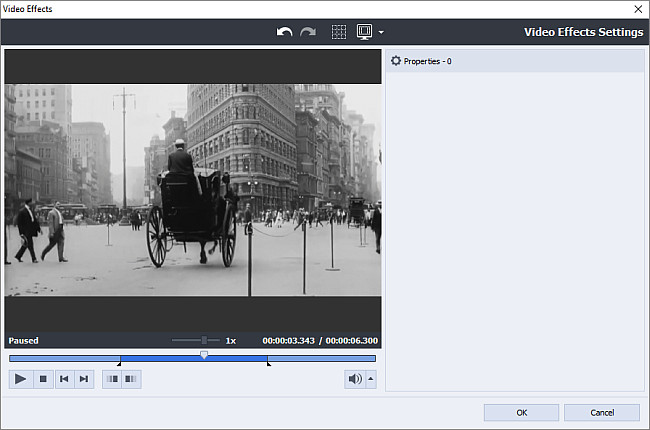Jump to the previous frame

64,379
